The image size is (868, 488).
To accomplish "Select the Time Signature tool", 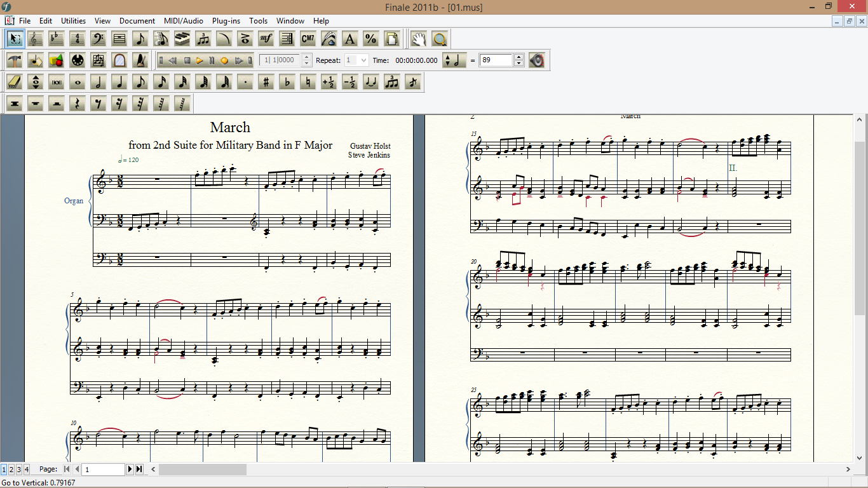I will (x=78, y=39).
